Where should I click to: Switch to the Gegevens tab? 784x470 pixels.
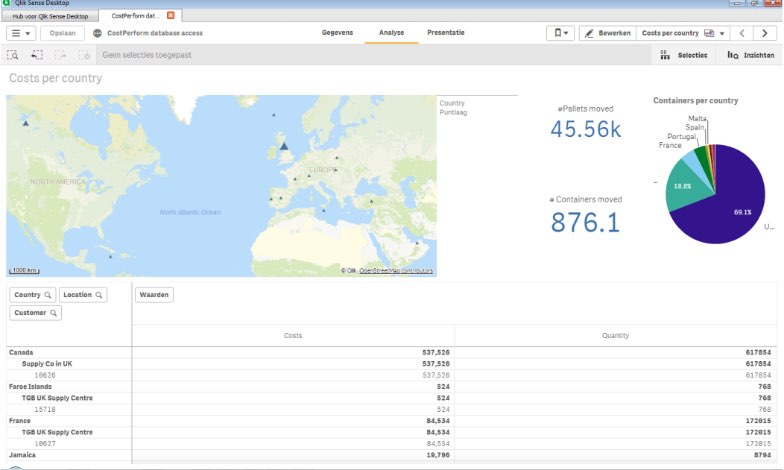337,33
